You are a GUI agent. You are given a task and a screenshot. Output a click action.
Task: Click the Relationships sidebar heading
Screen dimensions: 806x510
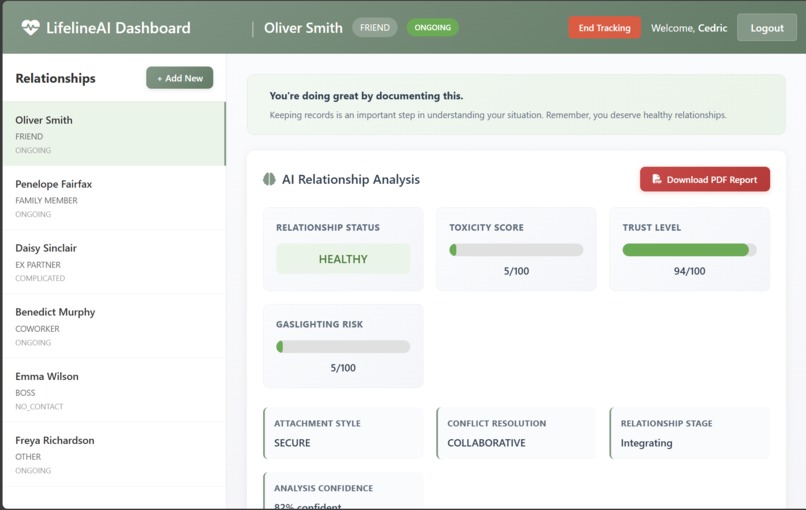coord(56,78)
